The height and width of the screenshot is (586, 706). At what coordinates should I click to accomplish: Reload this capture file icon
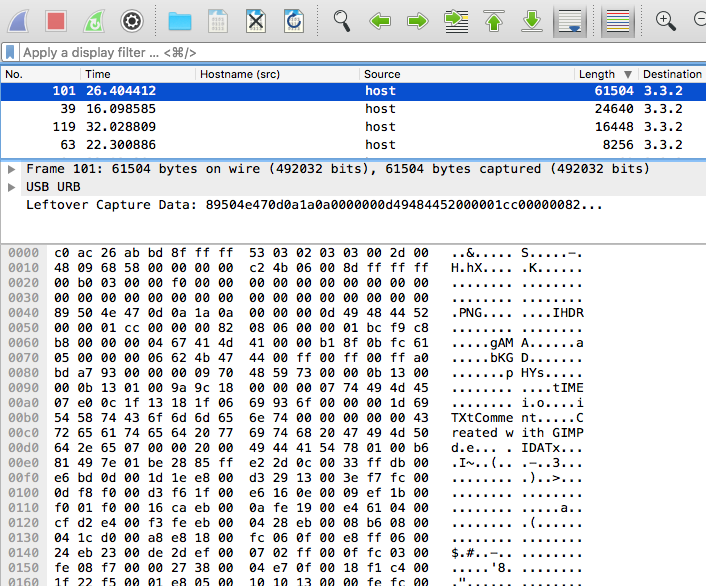tap(294, 21)
